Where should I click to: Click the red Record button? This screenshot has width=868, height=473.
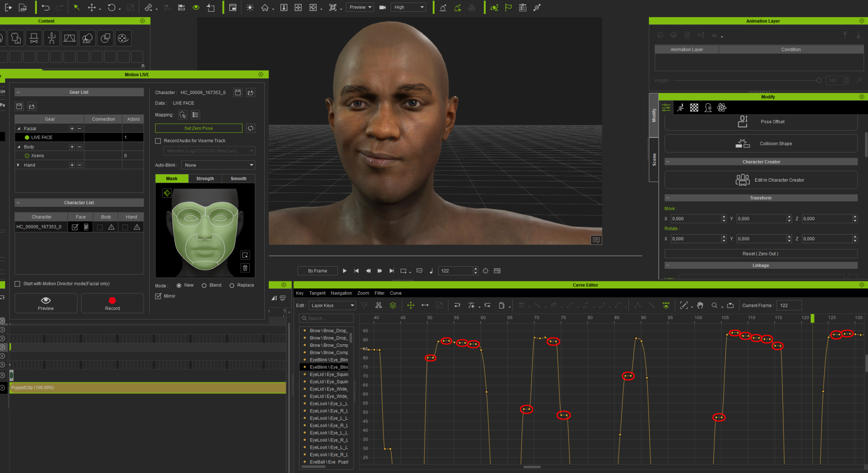coord(112,303)
